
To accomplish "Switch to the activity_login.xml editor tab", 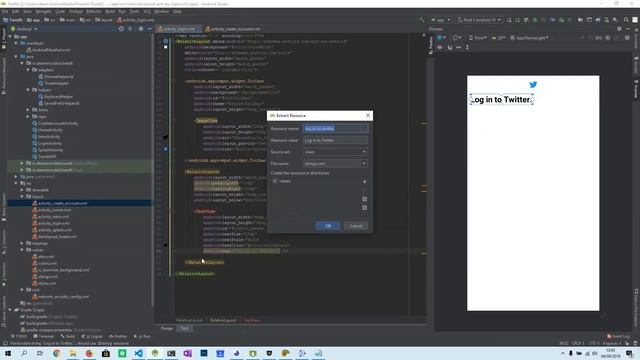I will pyautogui.click(x=178, y=29).
